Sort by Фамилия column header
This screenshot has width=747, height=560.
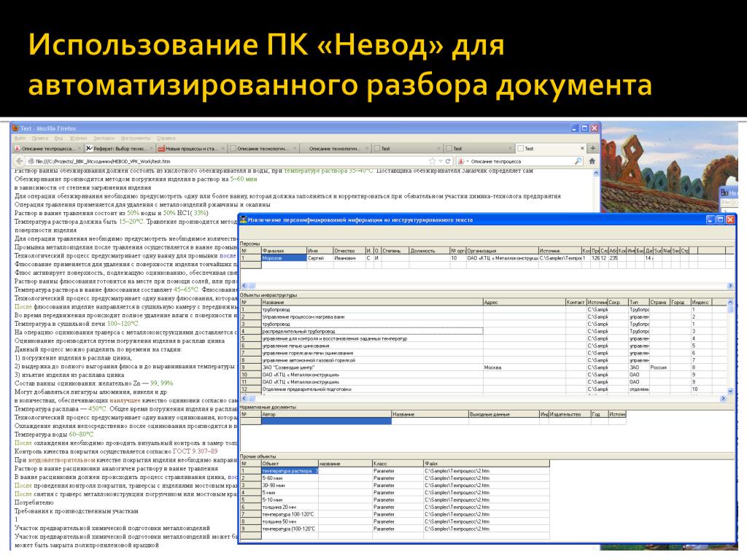pyautogui.click(x=284, y=251)
